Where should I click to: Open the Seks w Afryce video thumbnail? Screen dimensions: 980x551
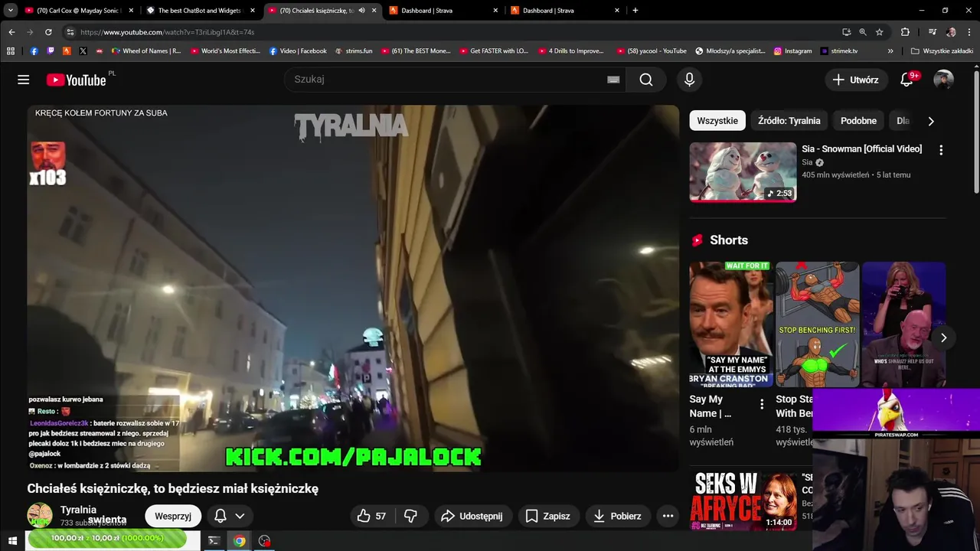pyautogui.click(x=743, y=501)
